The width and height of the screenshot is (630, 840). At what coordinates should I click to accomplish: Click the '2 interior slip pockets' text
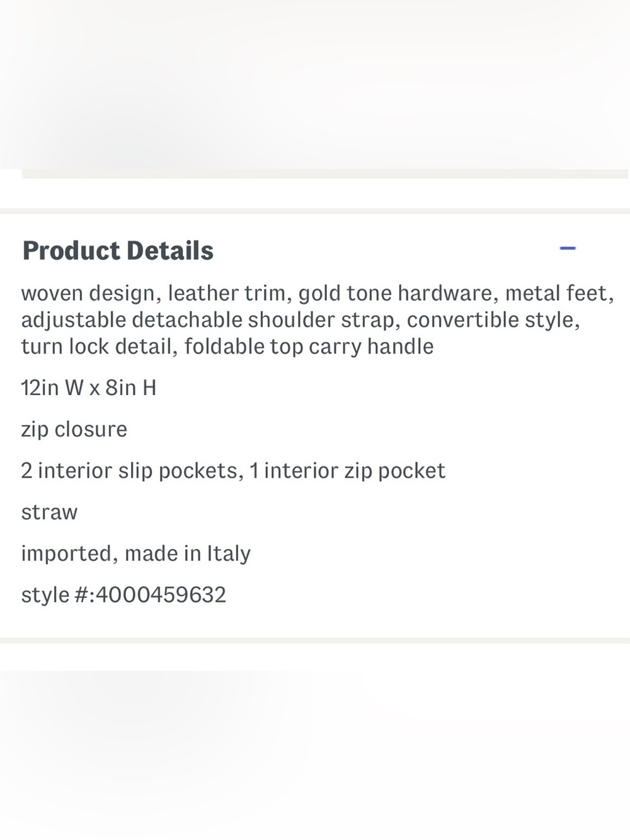129,471
